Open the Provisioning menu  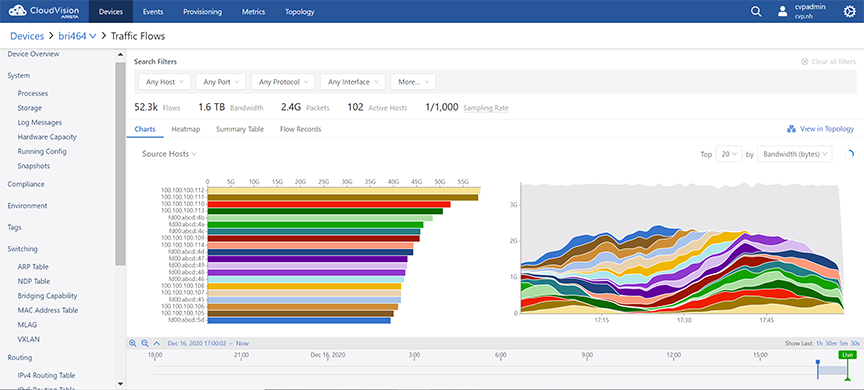[x=202, y=12]
